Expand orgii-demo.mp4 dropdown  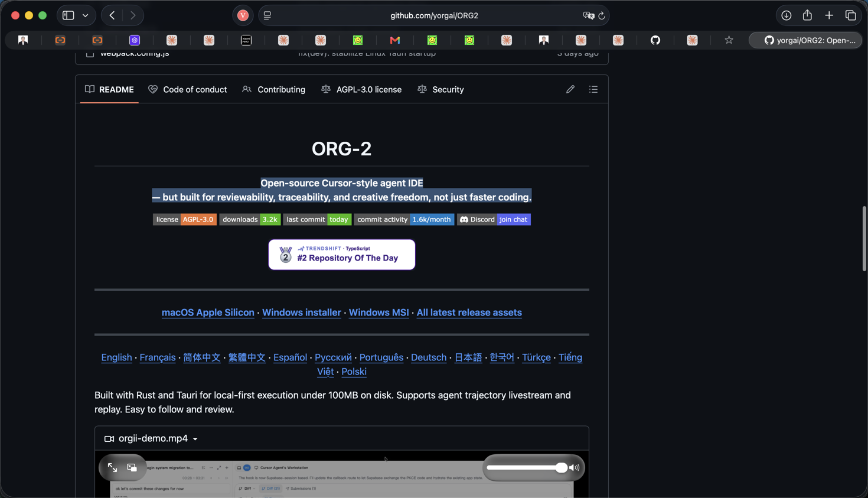(195, 439)
